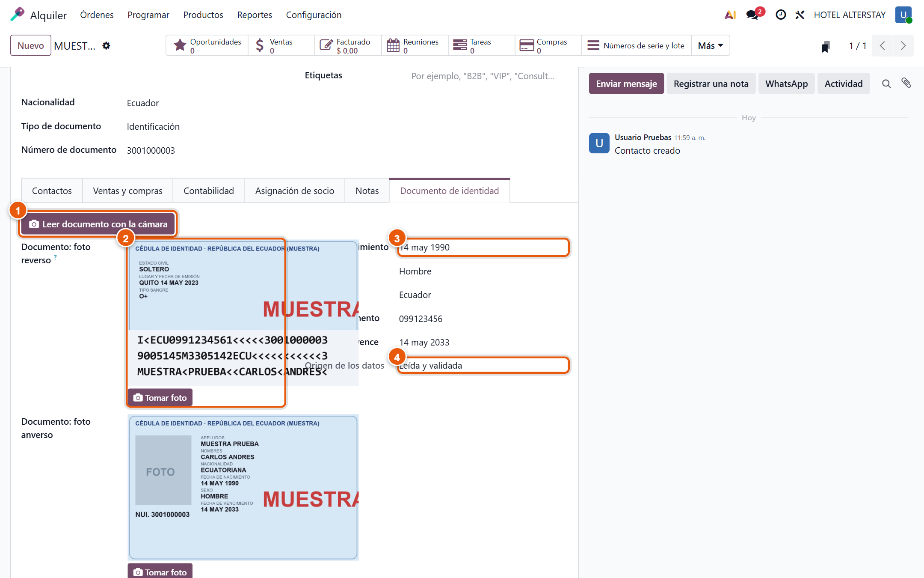Open the Reuniones stat button
924x578 pixels.
[415, 45]
